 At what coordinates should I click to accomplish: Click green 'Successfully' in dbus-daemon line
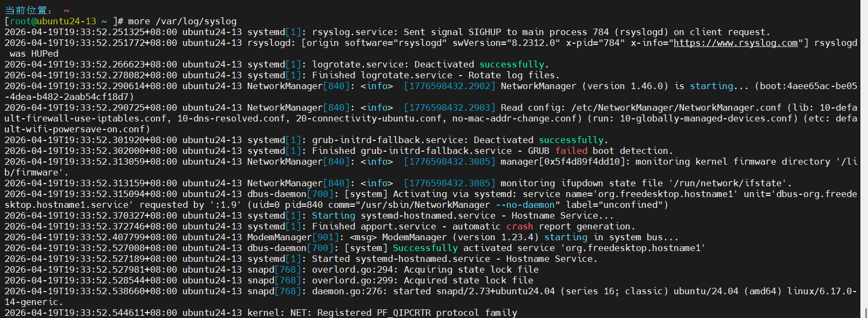click(425, 248)
